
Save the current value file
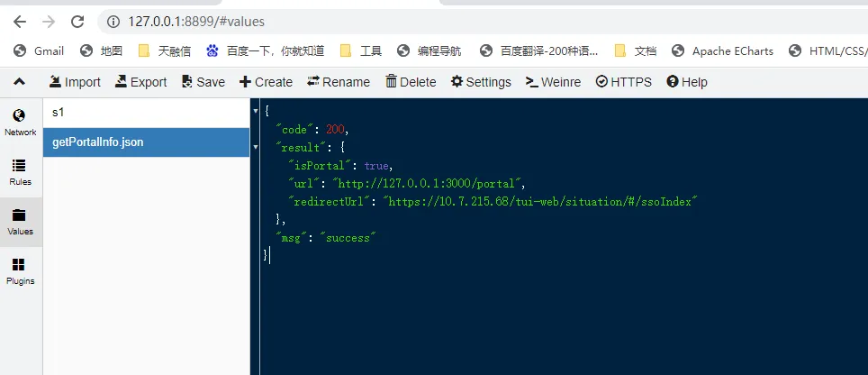(203, 82)
